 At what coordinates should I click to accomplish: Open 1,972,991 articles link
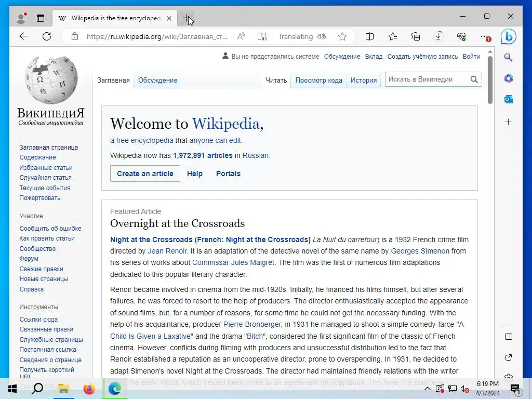[x=203, y=155]
